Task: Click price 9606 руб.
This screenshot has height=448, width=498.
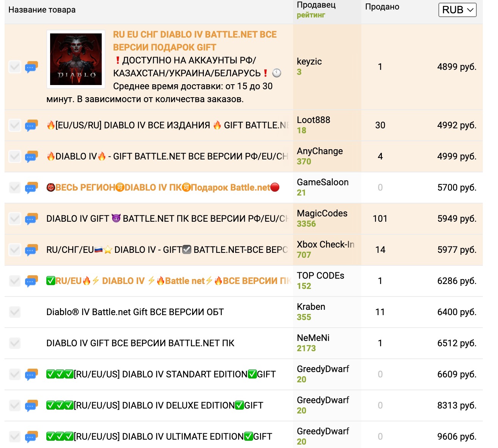Action: [x=457, y=437]
